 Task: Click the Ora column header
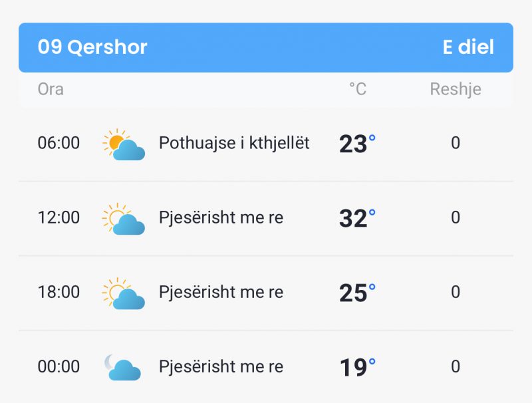(51, 89)
